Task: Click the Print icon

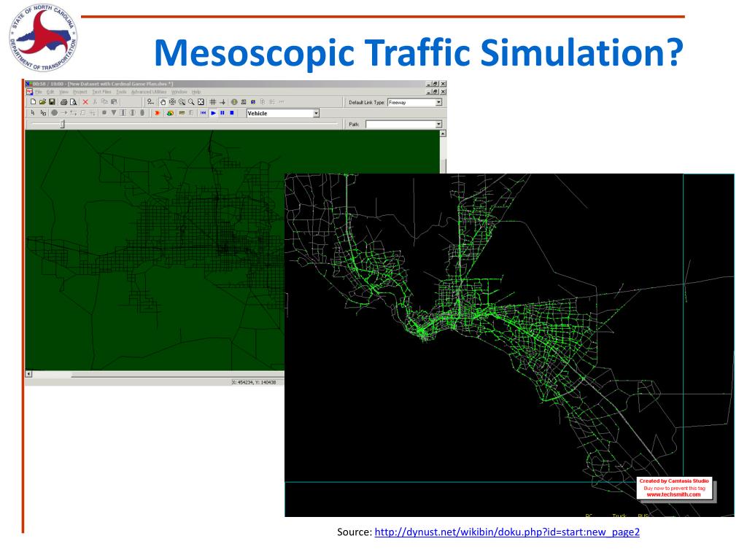Action: [x=63, y=102]
